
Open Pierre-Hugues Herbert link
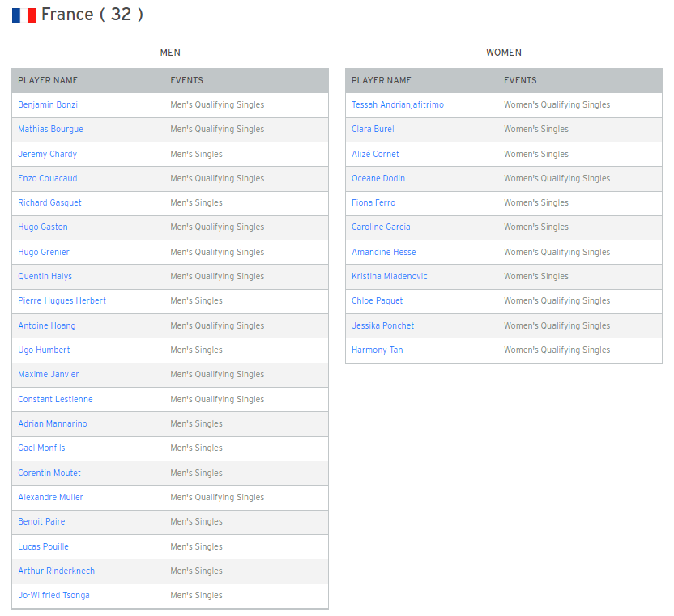tap(62, 300)
